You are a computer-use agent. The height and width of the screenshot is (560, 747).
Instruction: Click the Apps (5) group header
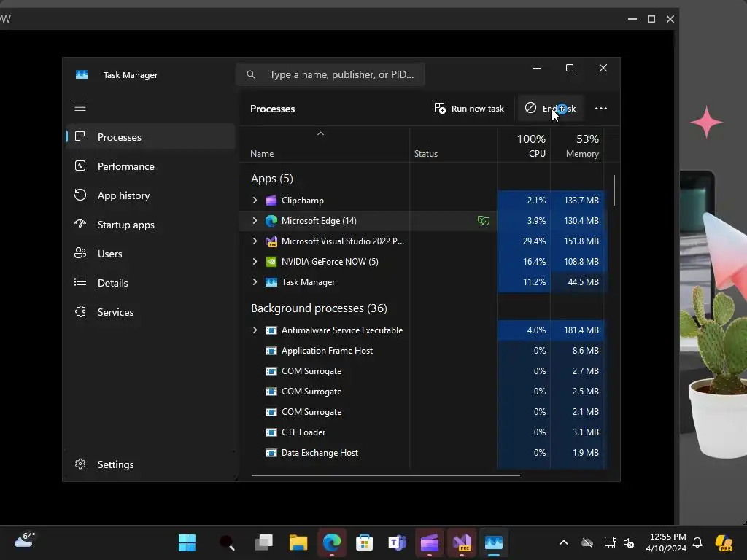point(271,179)
